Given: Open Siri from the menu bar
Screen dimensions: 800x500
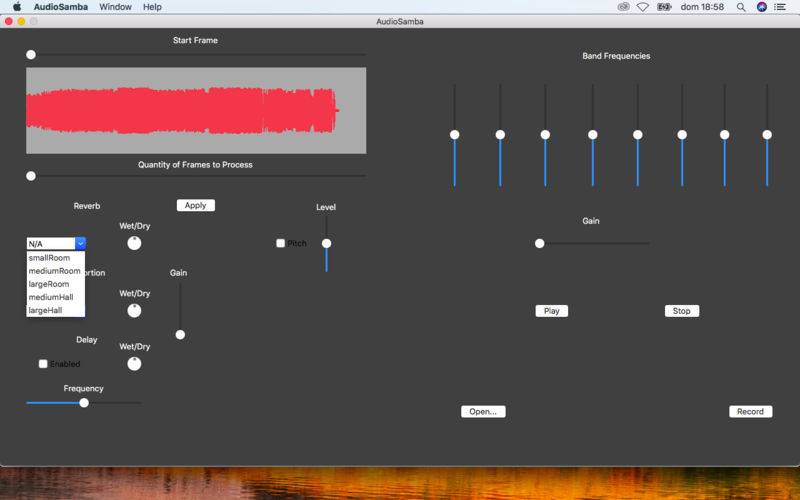Looking at the screenshot, I should pyautogui.click(x=761, y=7).
